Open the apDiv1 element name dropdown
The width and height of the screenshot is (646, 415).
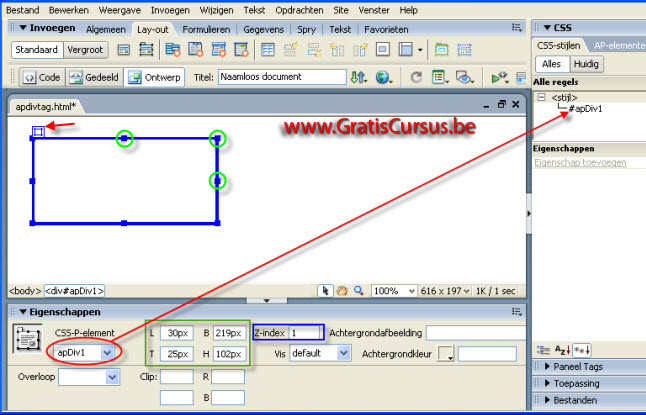pyautogui.click(x=107, y=353)
